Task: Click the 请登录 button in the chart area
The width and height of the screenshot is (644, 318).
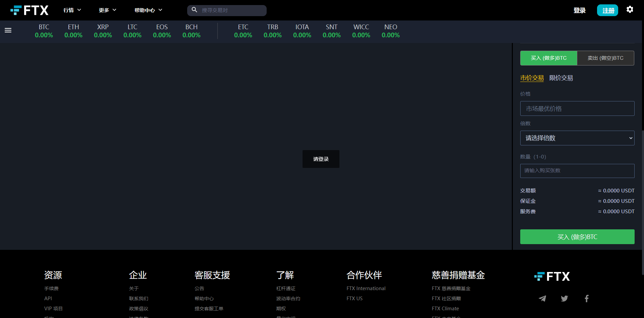Action: pyautogui.click(x=321, y=159)
